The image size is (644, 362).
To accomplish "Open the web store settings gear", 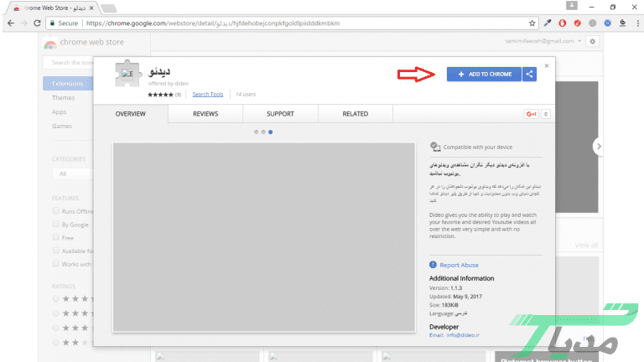I will 592,41.
